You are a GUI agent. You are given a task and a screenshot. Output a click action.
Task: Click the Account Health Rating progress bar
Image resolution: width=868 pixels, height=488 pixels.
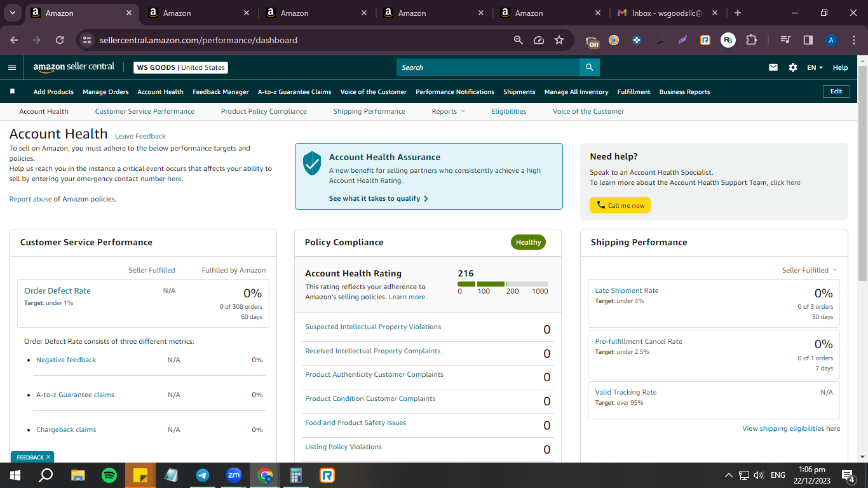(x=503, y=284)
